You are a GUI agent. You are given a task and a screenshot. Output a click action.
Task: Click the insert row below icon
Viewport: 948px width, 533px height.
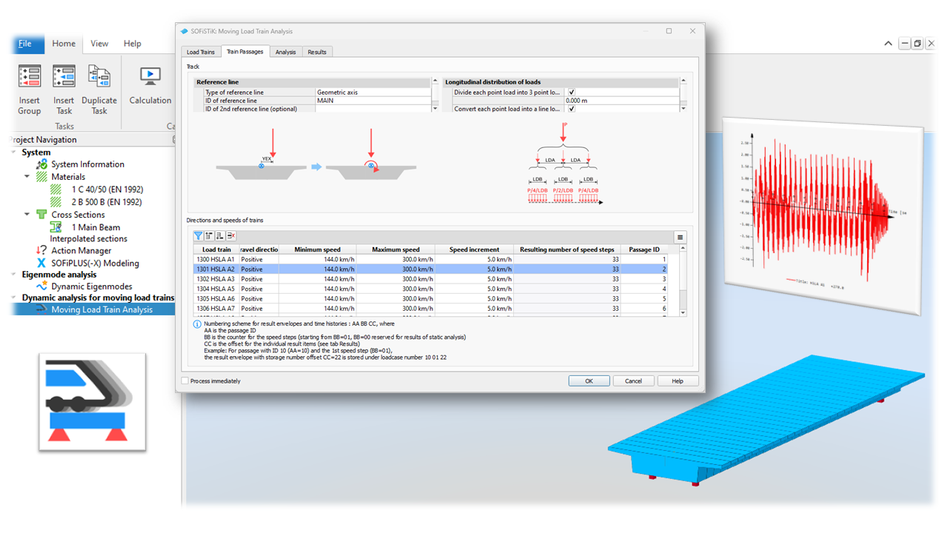tap(219, 236)
